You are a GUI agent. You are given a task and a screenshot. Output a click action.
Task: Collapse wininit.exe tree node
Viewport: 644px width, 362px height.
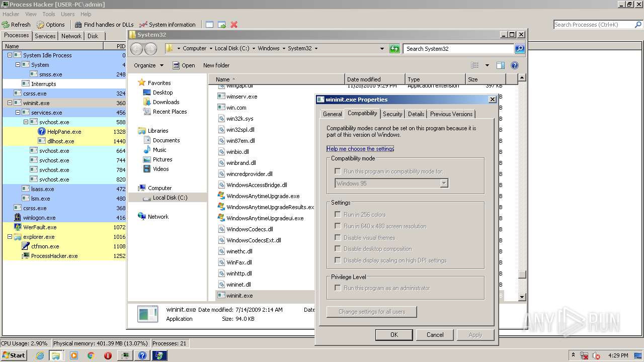click(x=10, y=103)
